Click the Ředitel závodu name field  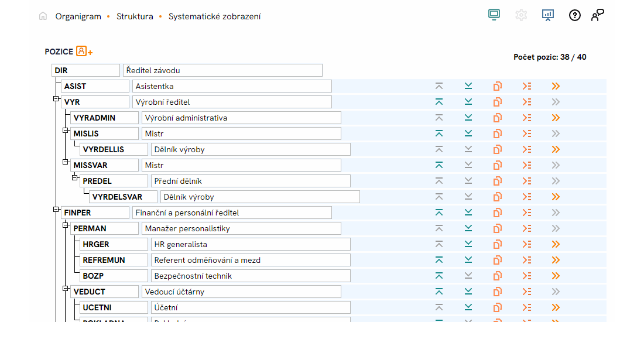point(222,70)
